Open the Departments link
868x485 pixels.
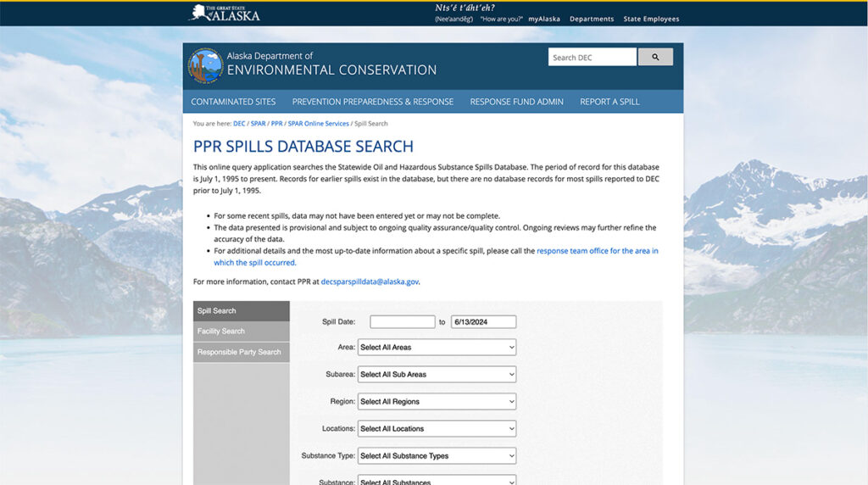pyautogui.click(x=592, y=19)
